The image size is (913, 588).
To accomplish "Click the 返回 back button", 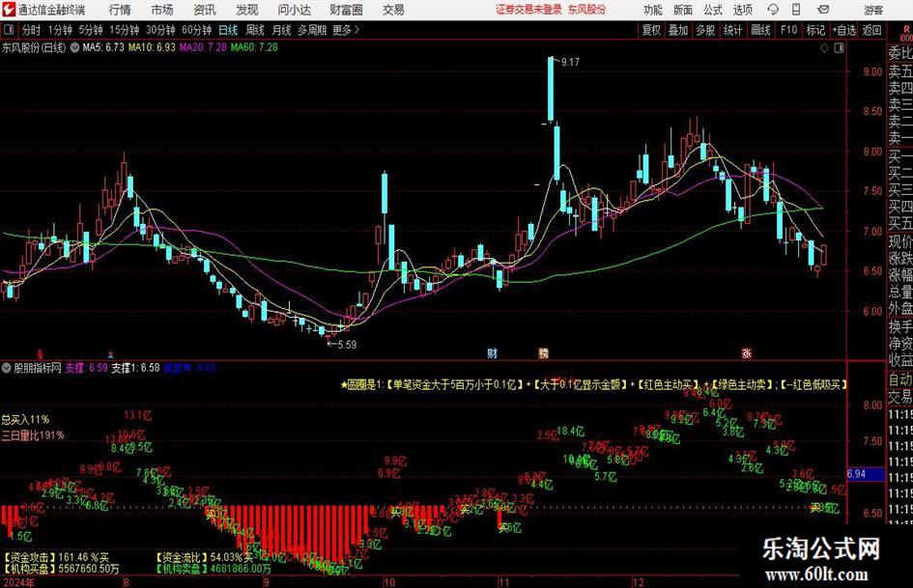I will tap(871, 30).
